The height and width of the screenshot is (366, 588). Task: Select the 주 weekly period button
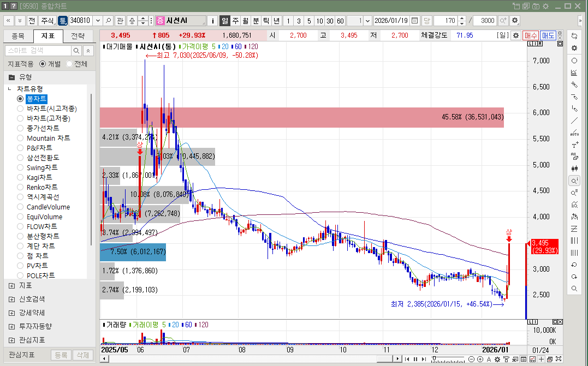(235, 21)
